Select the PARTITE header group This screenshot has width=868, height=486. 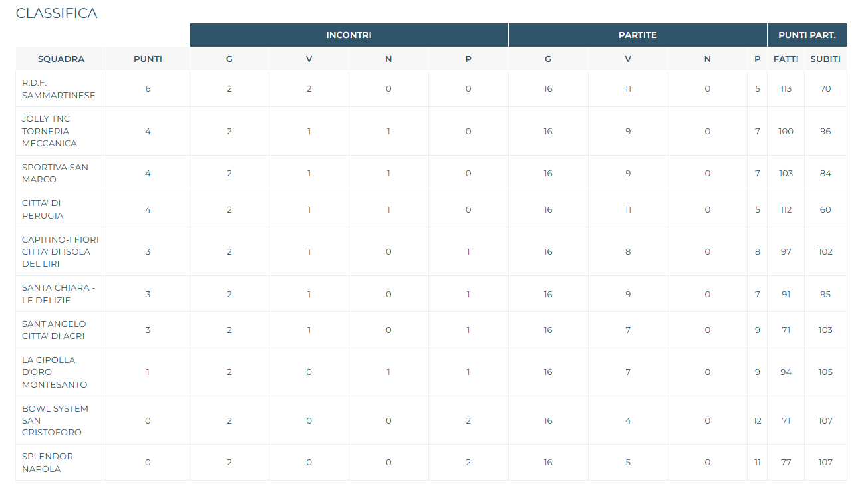638,35
